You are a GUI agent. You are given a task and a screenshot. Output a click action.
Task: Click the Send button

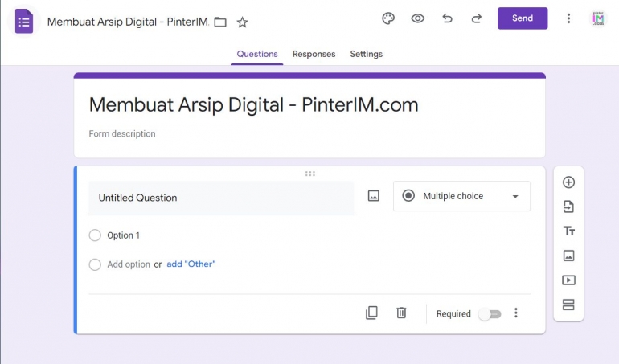coord(523,18)
